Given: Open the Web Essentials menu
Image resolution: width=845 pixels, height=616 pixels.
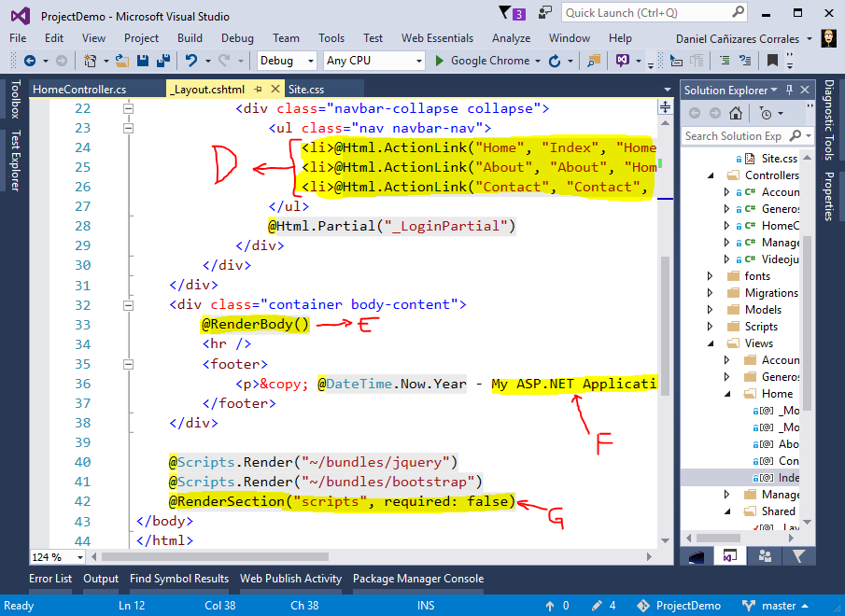Looking at the screenshot, I should [437, 38].
